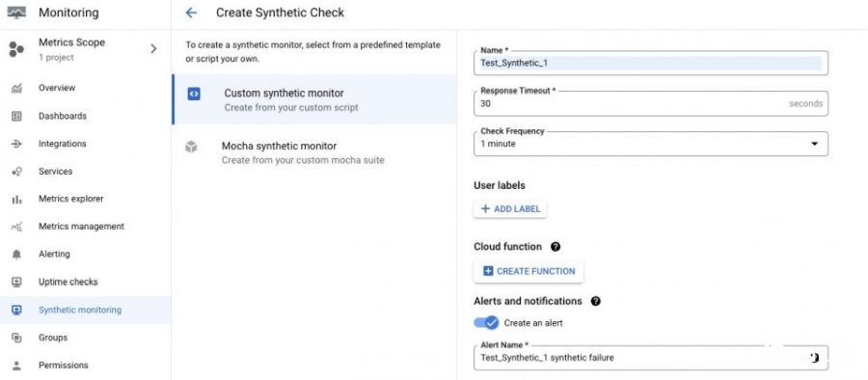Open the Check Frequency dropdown
The width and height of the screenshot is (868, 380).
pos(651,144)
